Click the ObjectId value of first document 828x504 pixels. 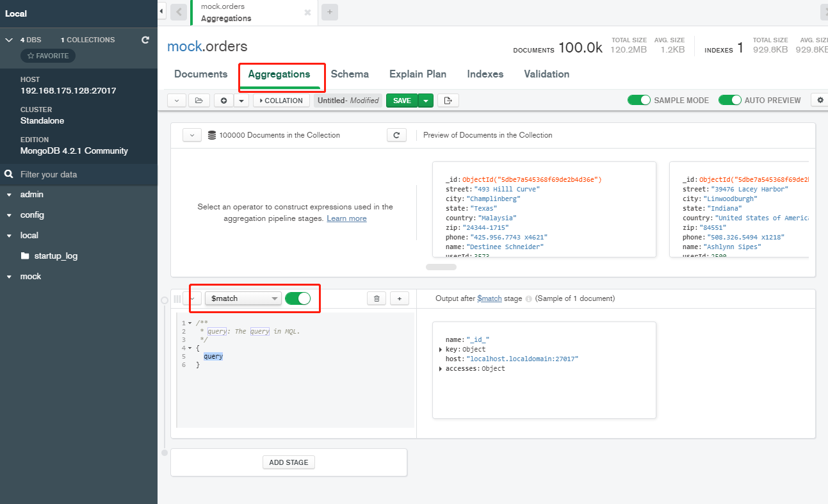pyautogui.click(x=532, y=180)
